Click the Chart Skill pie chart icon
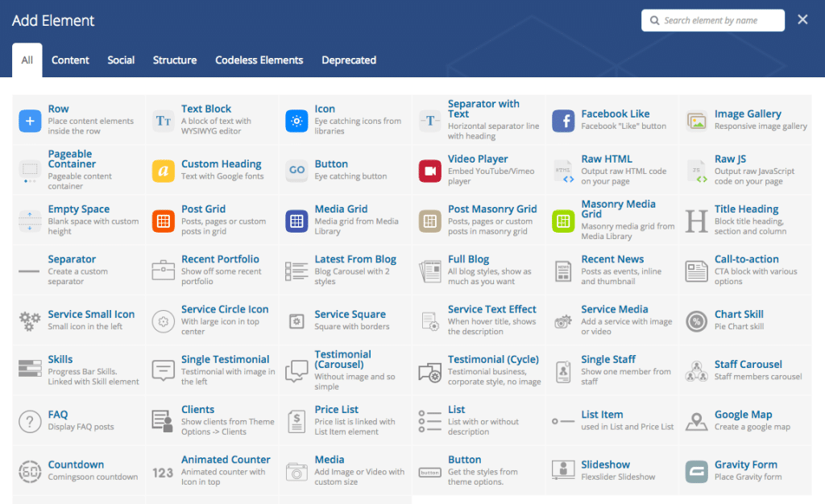This screenshot has width=825, height=504. [x=694, y=320]
